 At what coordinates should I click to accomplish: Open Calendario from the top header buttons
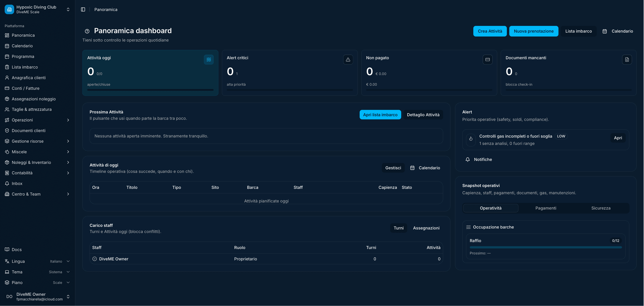tap(618, 31)
